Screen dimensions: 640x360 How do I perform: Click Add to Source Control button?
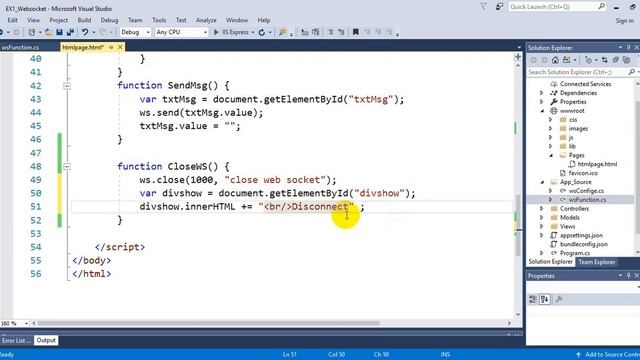click(608, 354)
